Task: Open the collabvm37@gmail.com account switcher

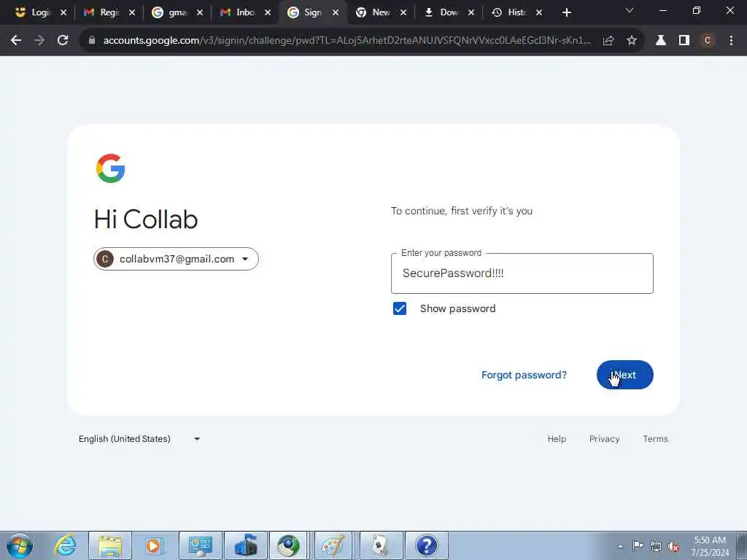Action: click(176, 259)
